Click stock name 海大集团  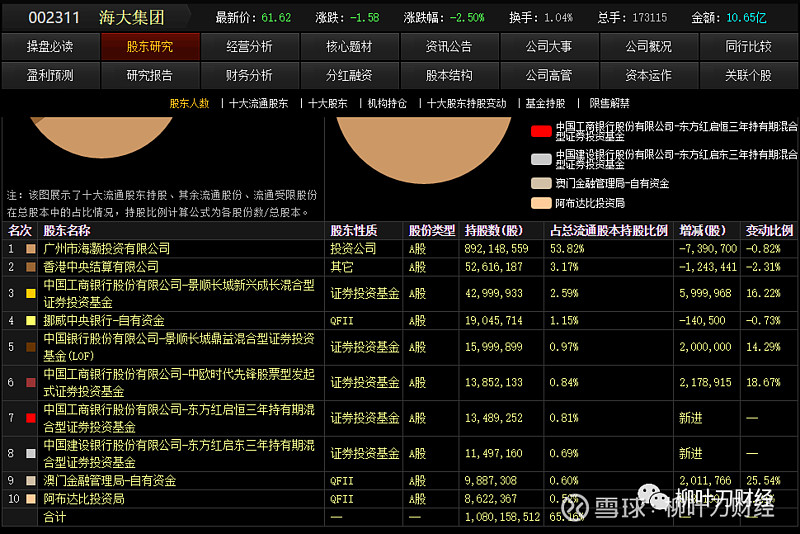tap(132, 18)
